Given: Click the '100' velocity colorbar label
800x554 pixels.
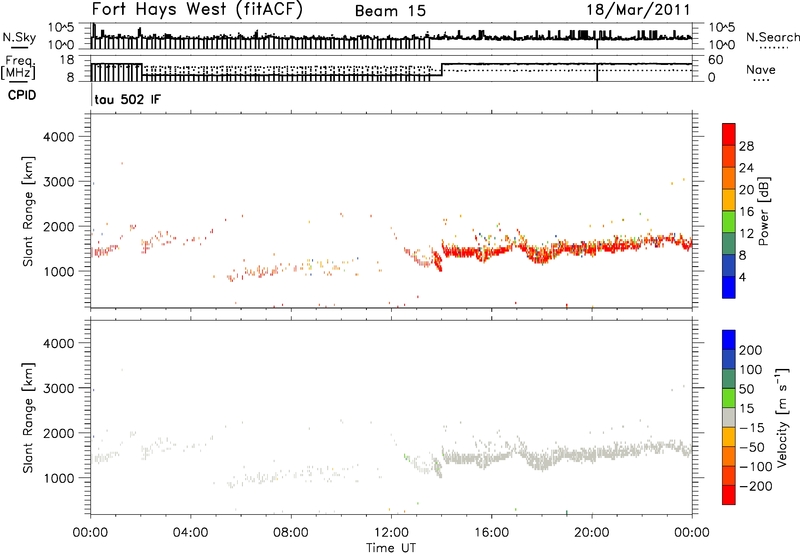Looking at the screenshot, I should coord(751,370).
